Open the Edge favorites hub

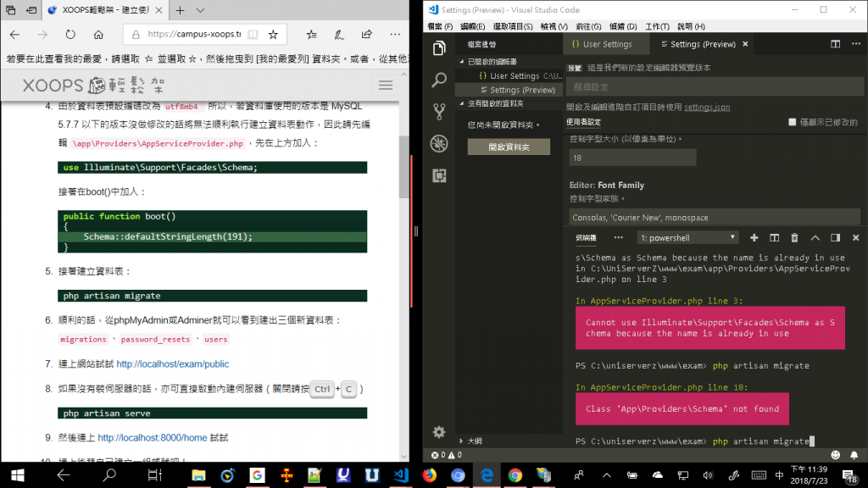(x=312, y=34)
